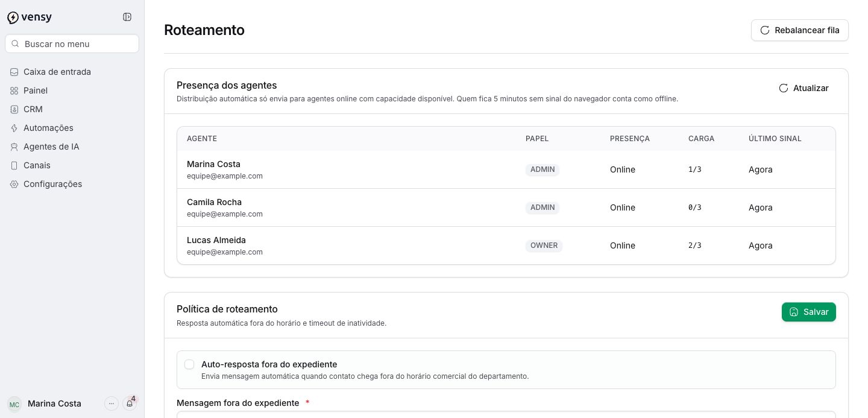Select the Lucas Almeida agent name
This screenshot has height=418, width=868.
tap(216, 240)
